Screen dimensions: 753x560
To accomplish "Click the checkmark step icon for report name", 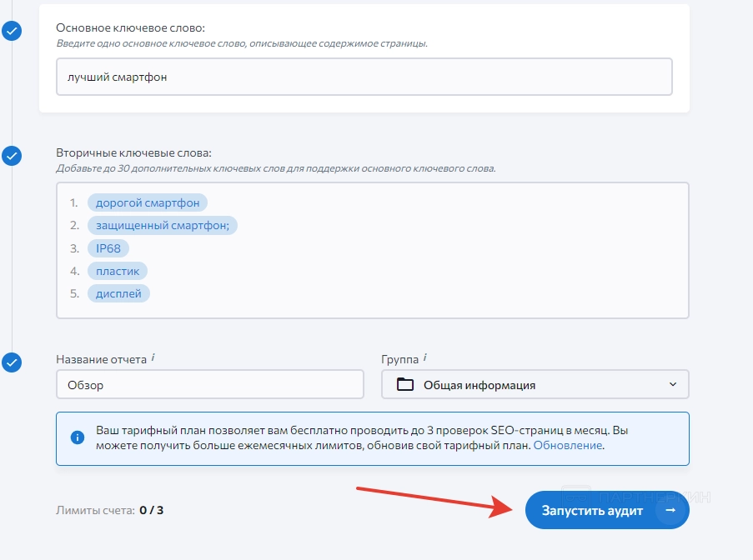I will click(x=12, y=362).
